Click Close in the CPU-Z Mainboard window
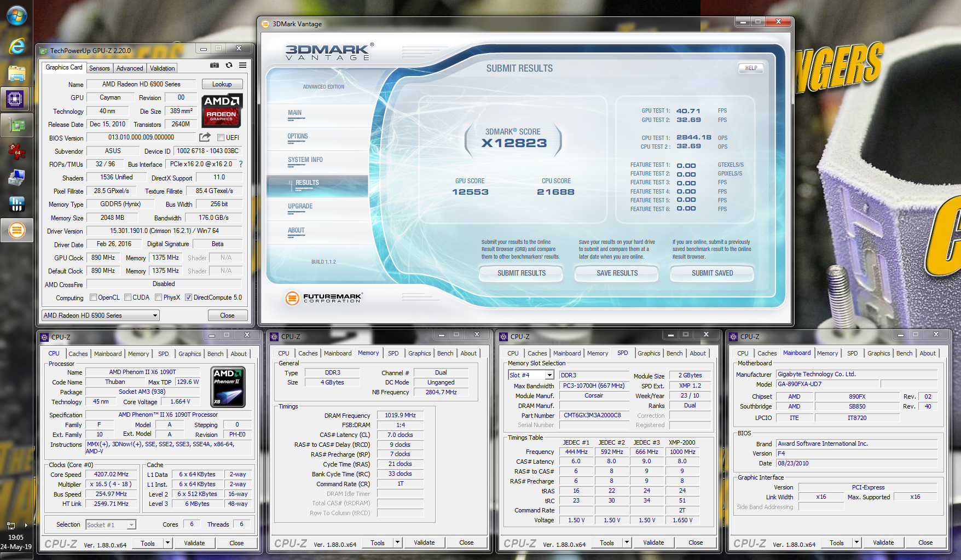Image resolution: width=961 pixels, height=560 pixels. [x=925, y=542]
